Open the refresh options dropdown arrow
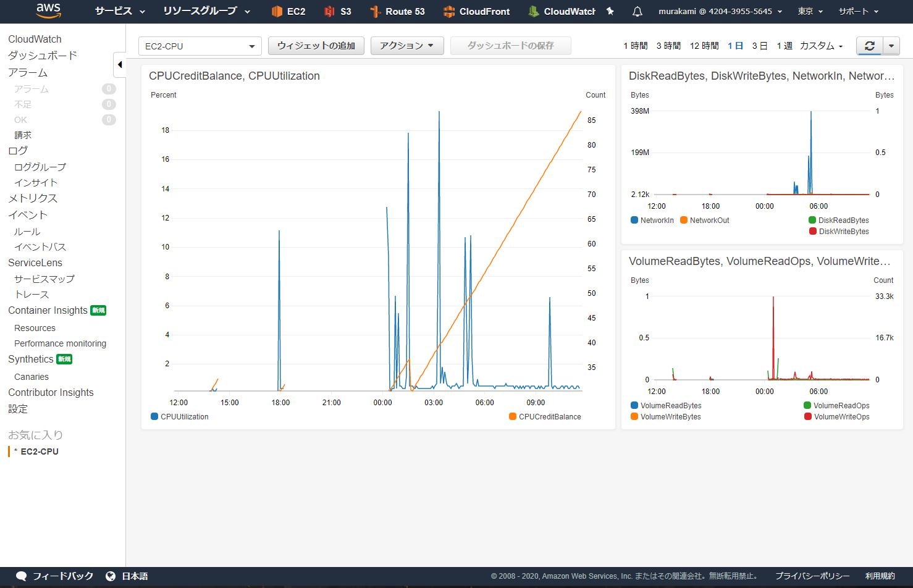 (891, 46)
